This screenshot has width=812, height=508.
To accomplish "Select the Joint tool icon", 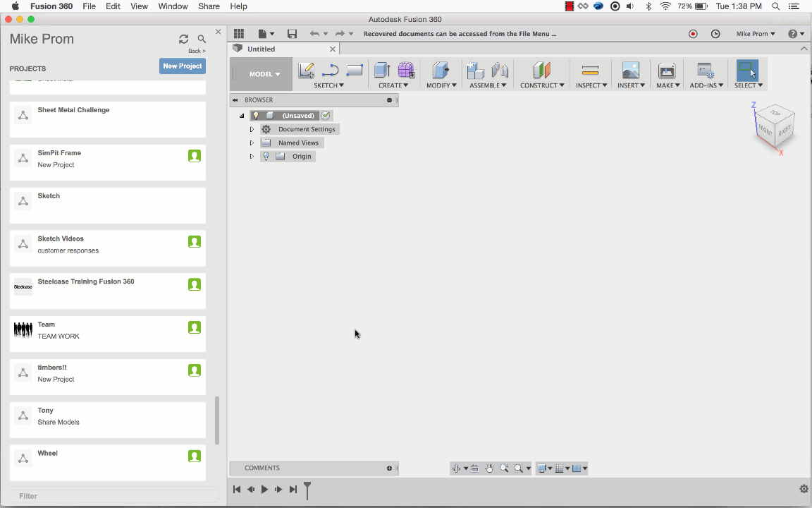I will pos(500,70).
